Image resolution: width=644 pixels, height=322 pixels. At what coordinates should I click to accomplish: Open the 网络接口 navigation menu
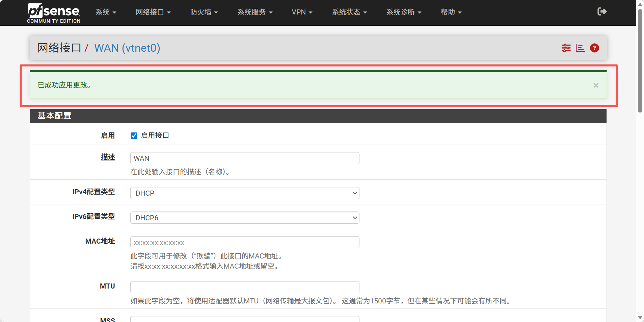(x=153, y=12)
